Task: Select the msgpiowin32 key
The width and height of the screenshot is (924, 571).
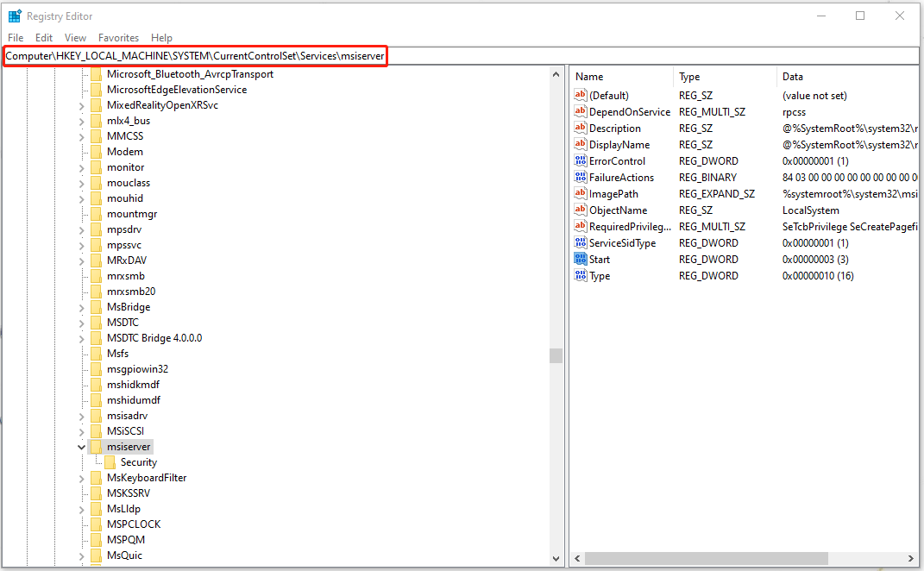Action: 137,369
